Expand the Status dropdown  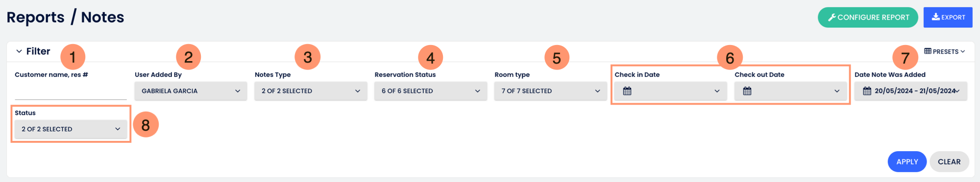pyautogui.click(x=71, y=129)
